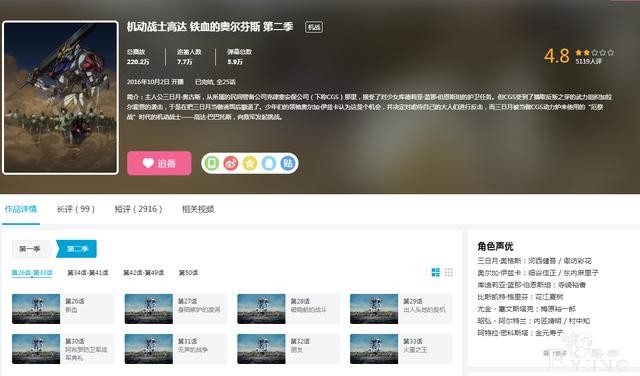The image size is (640, 376).
Task: Click the 5119人评 review count
Action: (x=589, y=61)
